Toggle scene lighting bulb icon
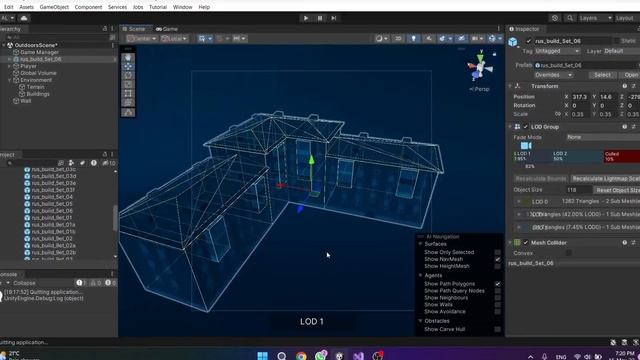Viewport: 640px width, 360px height. (x=413, y=38)
